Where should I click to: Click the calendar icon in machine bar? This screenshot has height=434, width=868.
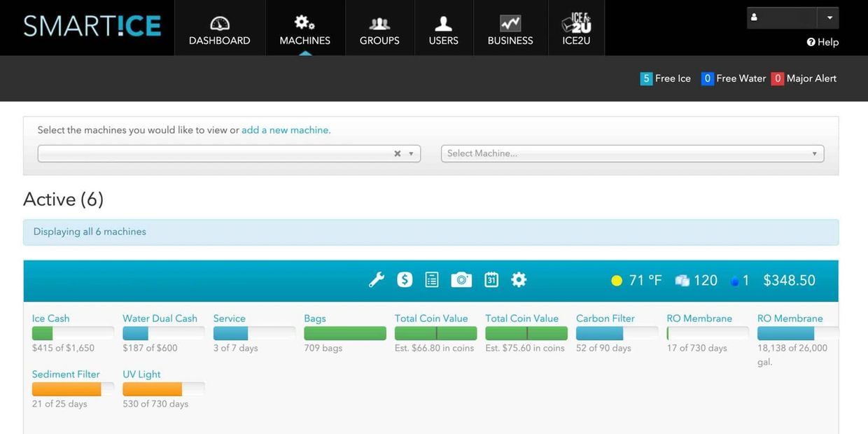coord(491,280)
